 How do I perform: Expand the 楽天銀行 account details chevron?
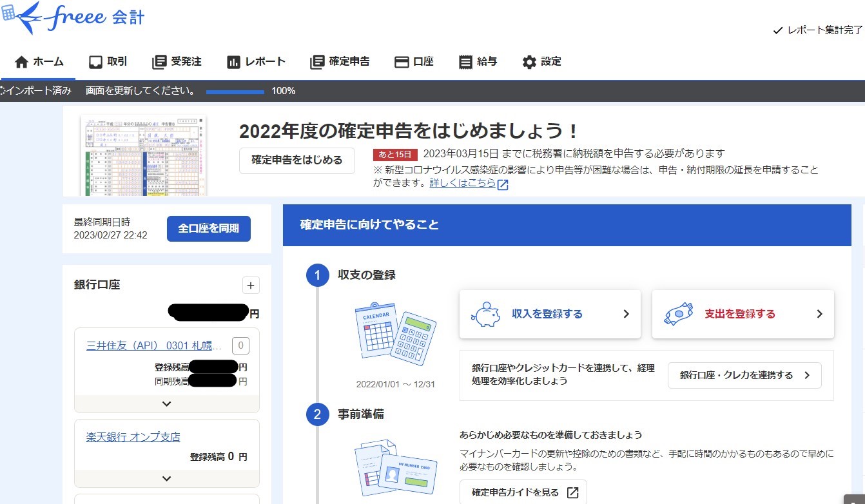(x=167, y=479)
